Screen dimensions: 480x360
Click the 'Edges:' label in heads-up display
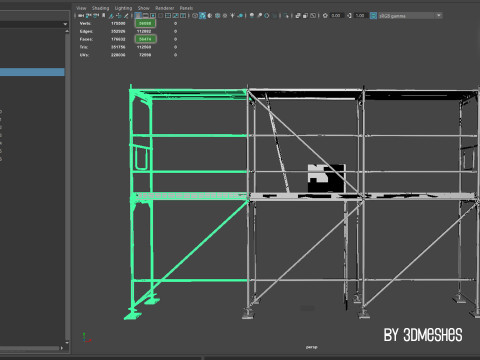tap(86, 31)
